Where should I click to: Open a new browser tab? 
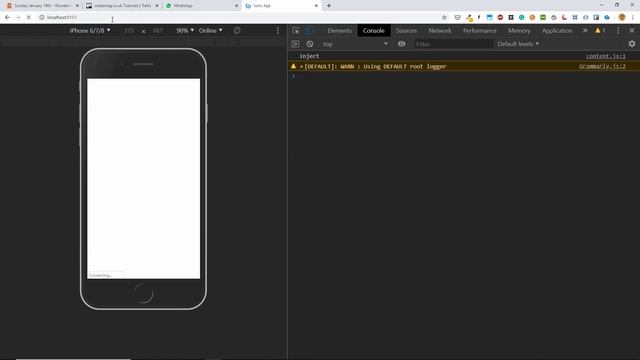pyautogui.click(x=329, y=6)
